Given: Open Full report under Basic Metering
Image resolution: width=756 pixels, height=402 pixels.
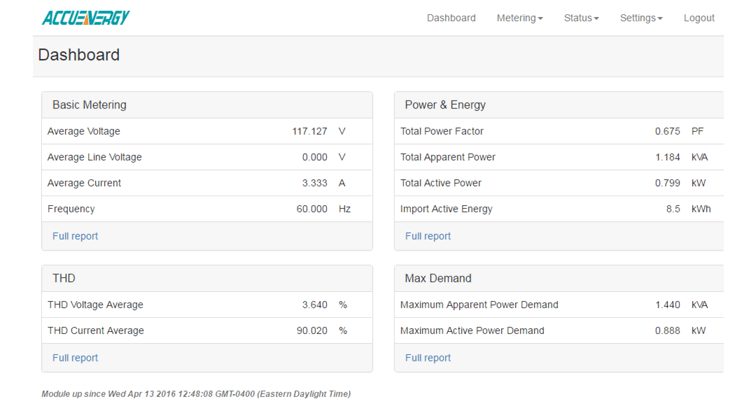Looking at the screenshot, I should [x=75, y=236].
